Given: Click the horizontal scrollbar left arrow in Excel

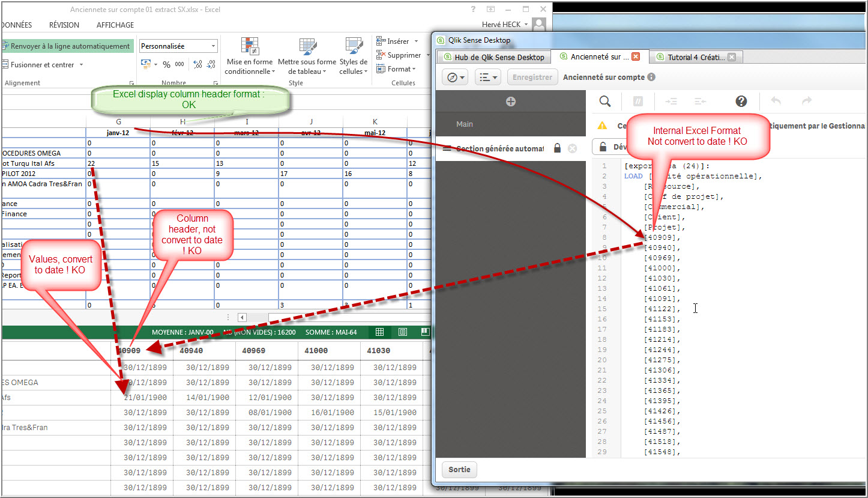Looking at the screenshot, I should coord(241,317).
